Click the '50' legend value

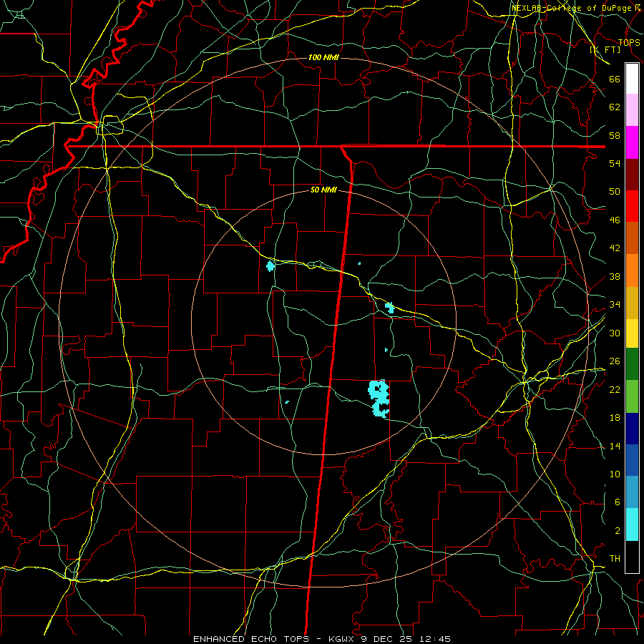click(x=615, y=192)
